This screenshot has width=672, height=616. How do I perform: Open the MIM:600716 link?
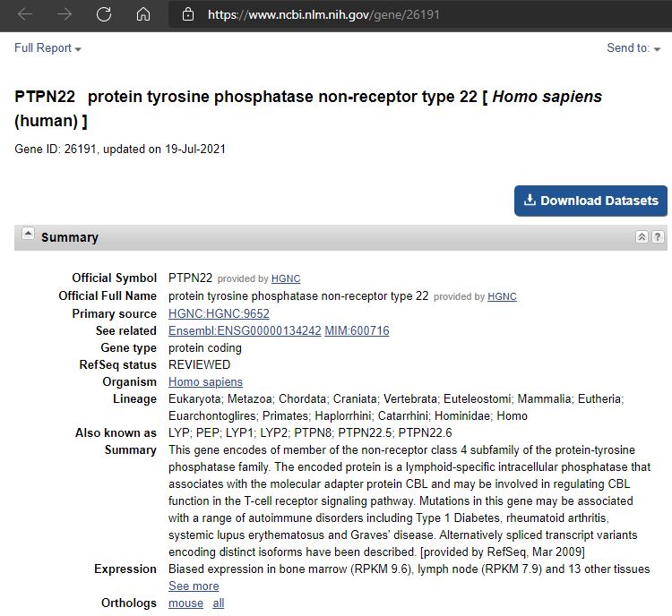tap(357, 330)
